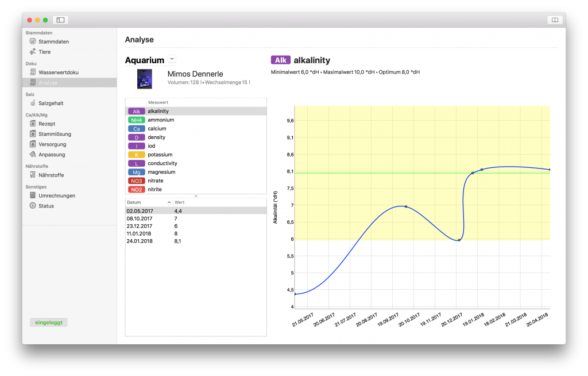Click the red NO2 badge
Image resolution: width=588 pixels, height=376 pixels.
tap(136, 189)
